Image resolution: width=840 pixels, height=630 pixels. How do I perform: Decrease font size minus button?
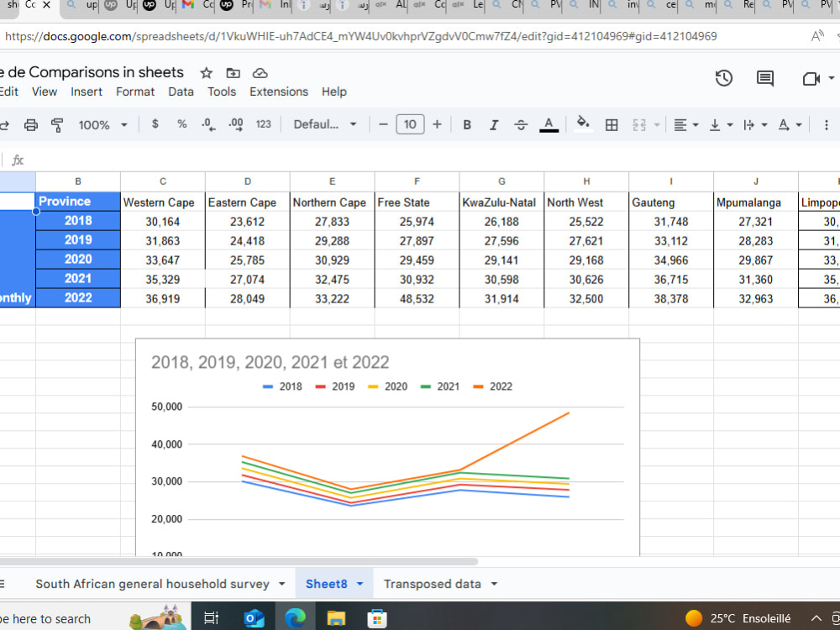[383, 124]
